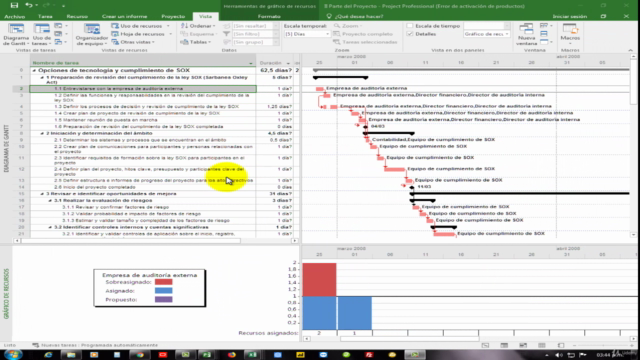Viewport: 640px width, 360px height.
Task: Click Iniciar sesión link
Action: (x=570, y=16)
